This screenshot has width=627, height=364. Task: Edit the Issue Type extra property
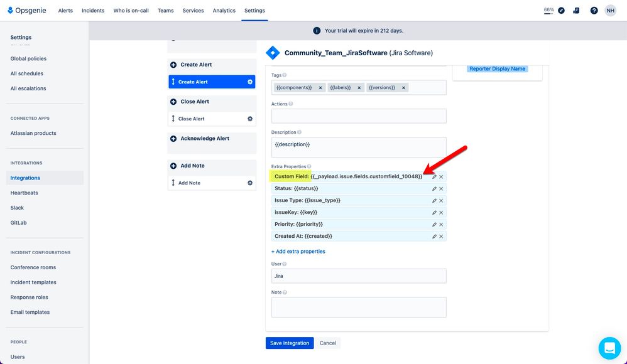[434, 201]
